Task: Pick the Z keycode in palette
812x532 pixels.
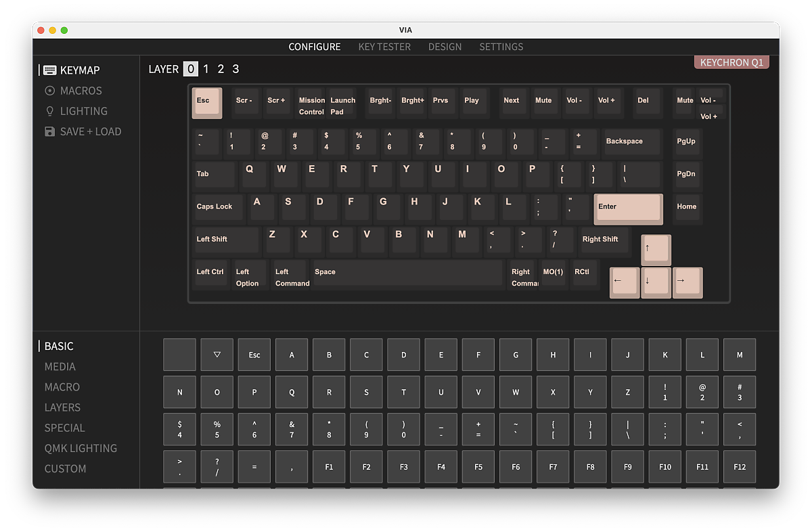Action: click(627, 392)
